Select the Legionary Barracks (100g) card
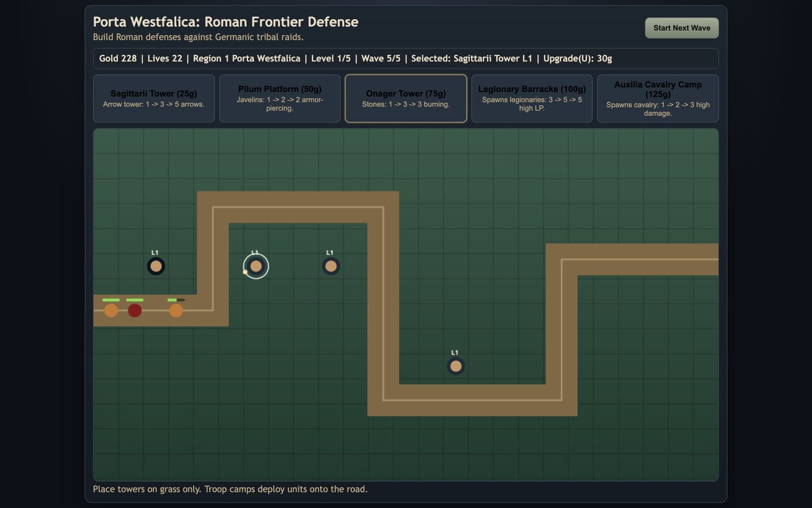This screenshot has width=812, height=508. coord(532,99)
